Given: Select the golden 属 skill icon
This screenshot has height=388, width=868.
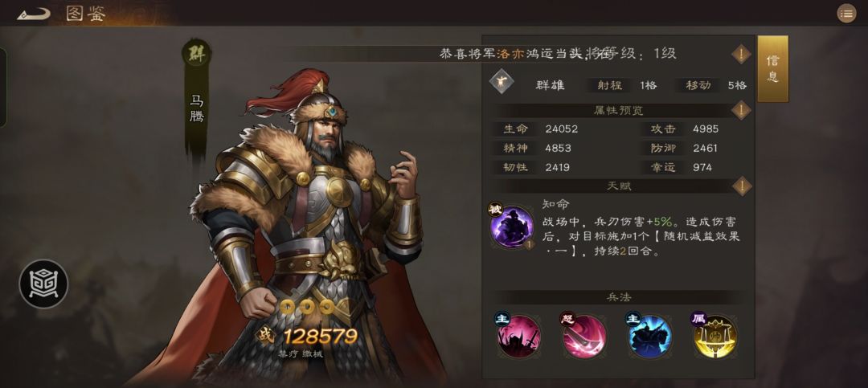Looking at the screenshot, I should coord(714,336).
